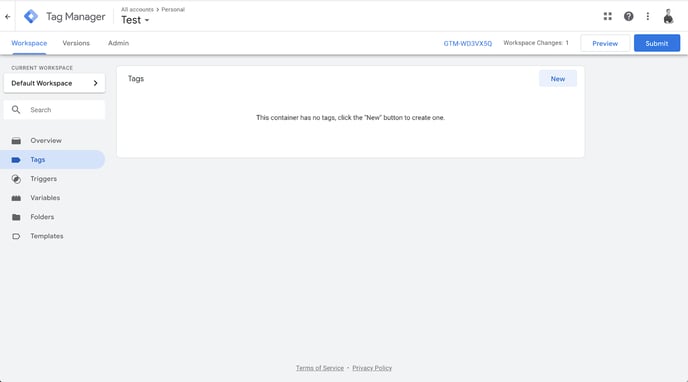Viewport: 688px width, 382px height.
Task: Click the New tag button
Action: 558,79
